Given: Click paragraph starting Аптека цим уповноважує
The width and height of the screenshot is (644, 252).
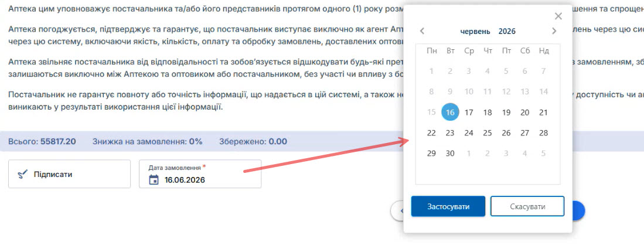Looking at the screenshot, I should [205, 9].
